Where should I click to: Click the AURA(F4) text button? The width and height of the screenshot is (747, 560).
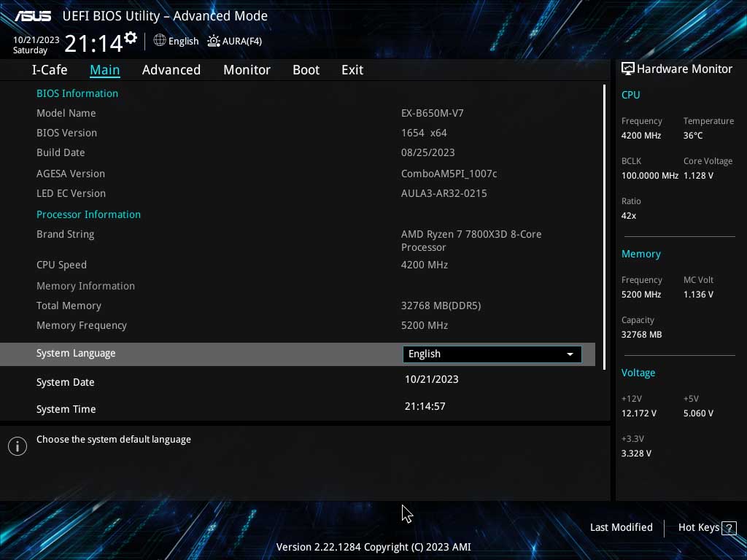click(x=242, y=42)
